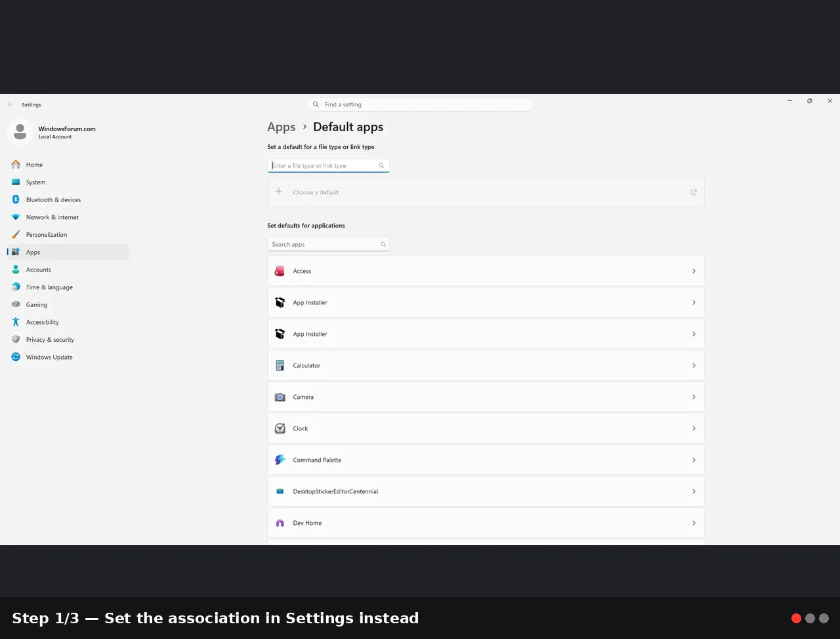This screenshot has width=840, height=639.
Task: Open the Accounts settings section
Action: [x=68, y=270]
